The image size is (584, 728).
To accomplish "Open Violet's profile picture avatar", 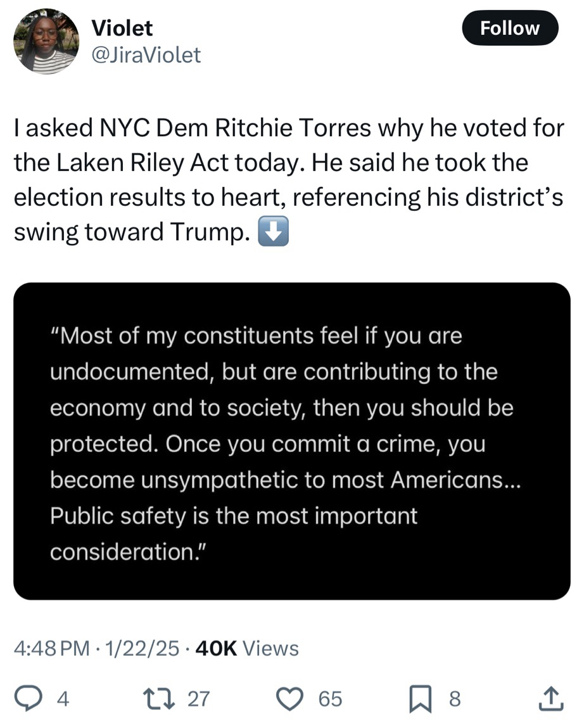I will 46,41.
